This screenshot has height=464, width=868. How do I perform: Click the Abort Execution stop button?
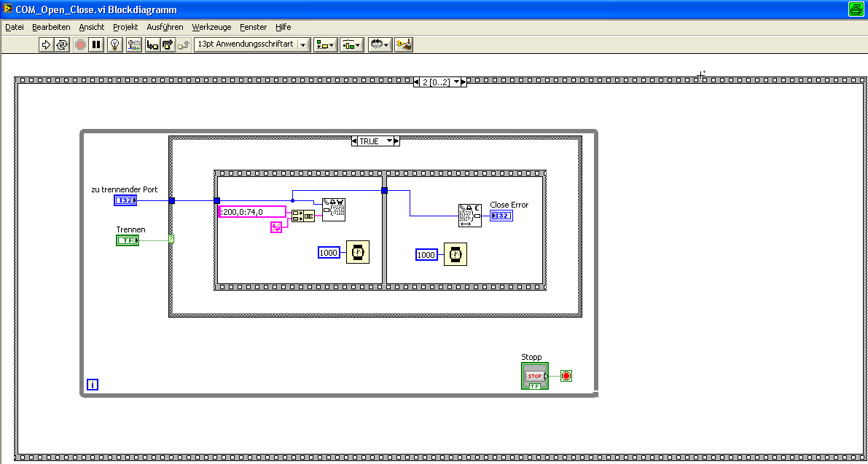[80, 44]
